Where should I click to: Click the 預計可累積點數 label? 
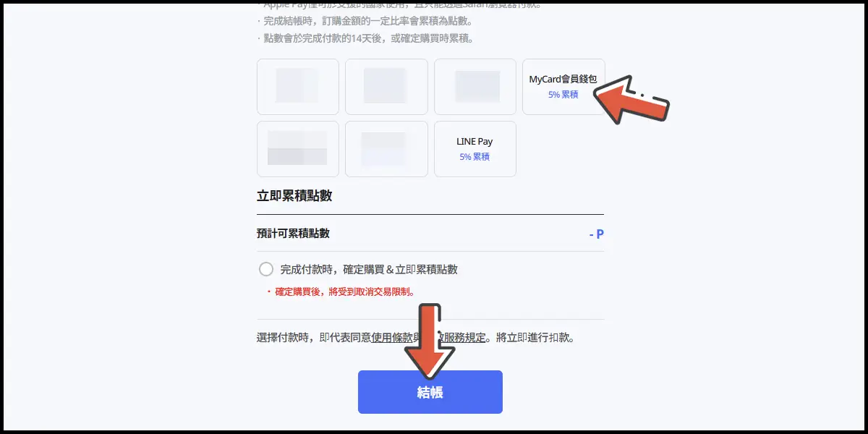[x=293, y=233]
